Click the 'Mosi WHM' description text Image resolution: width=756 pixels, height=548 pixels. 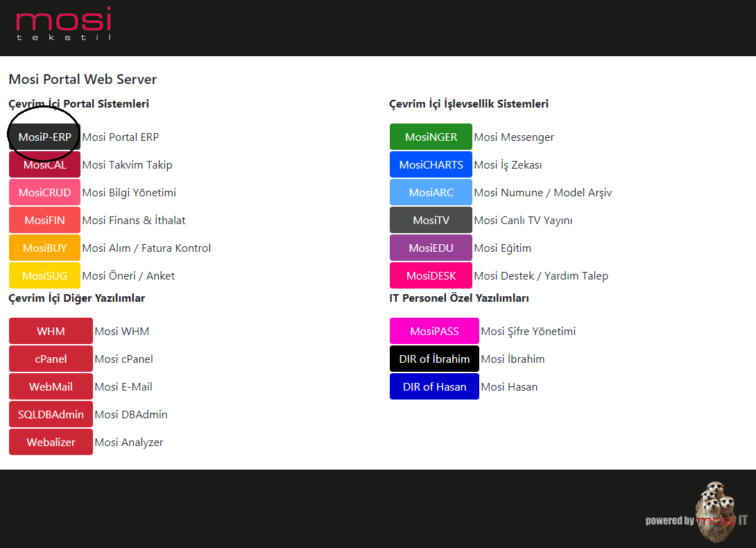122,332
